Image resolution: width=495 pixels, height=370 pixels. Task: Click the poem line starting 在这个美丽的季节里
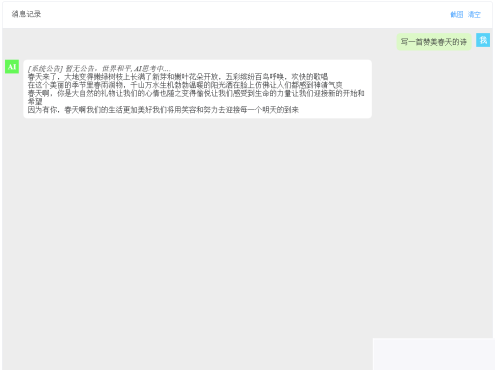(185, 85)
